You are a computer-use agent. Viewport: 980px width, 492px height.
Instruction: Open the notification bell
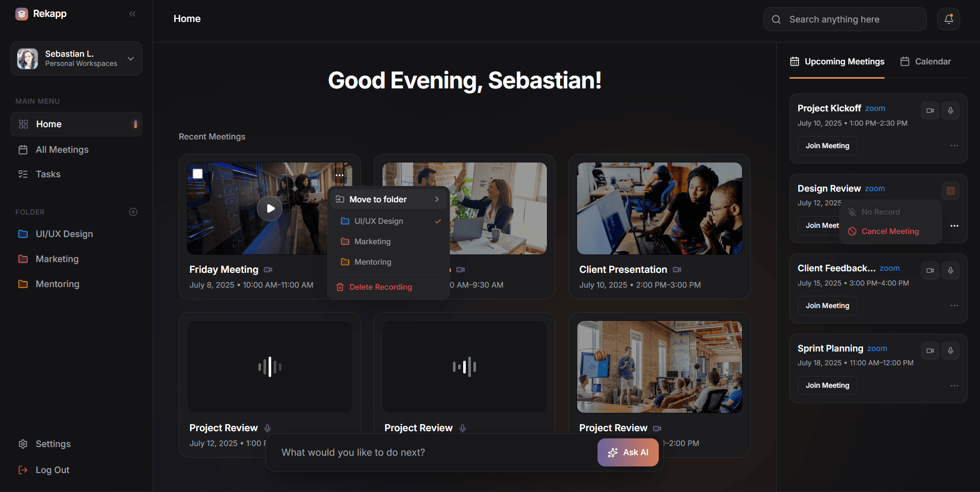pyautogui.click(x=948, y=19)
